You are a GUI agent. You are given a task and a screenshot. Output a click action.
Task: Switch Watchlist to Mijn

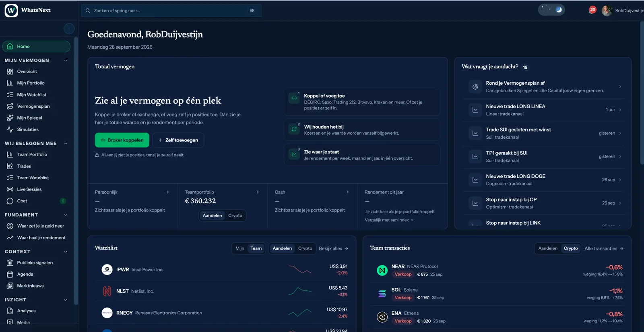coord(240,248)
